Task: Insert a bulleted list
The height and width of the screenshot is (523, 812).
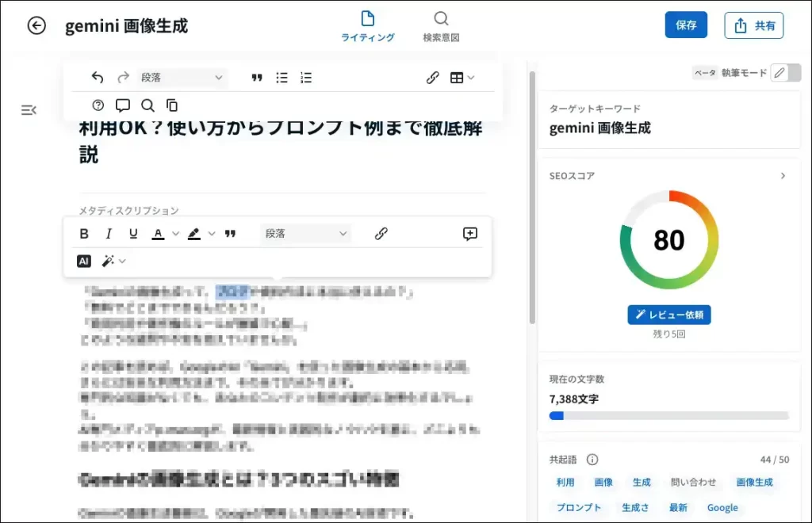Action: [x=282, y=78]
